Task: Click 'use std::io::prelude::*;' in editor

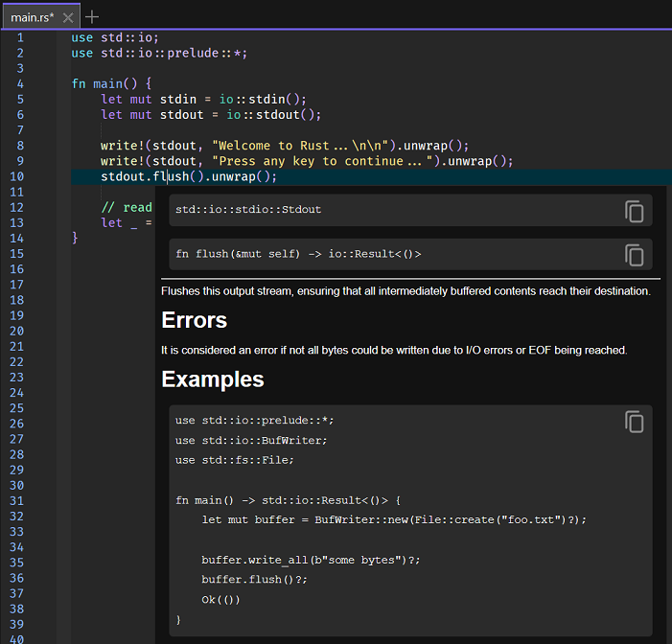Action: click(159, 53)
